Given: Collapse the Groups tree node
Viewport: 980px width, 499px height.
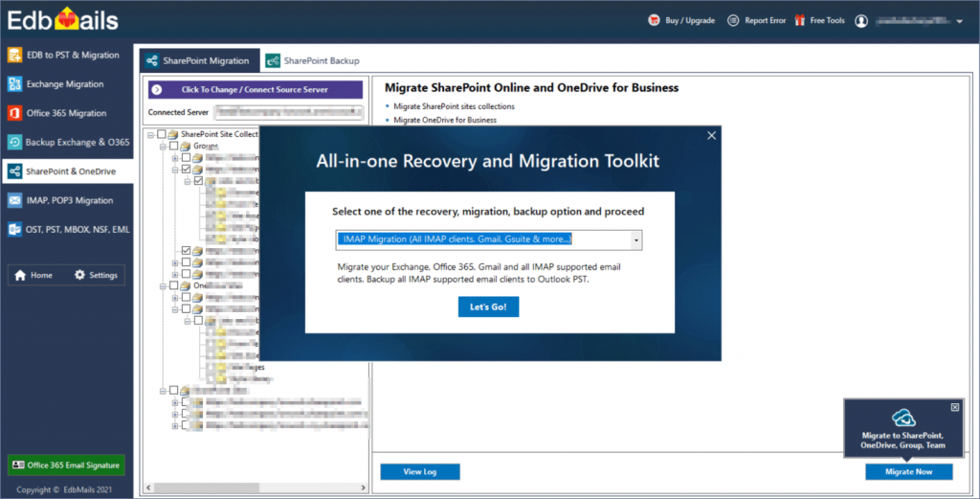Looking at the screenshot, I should pos(163,147).
